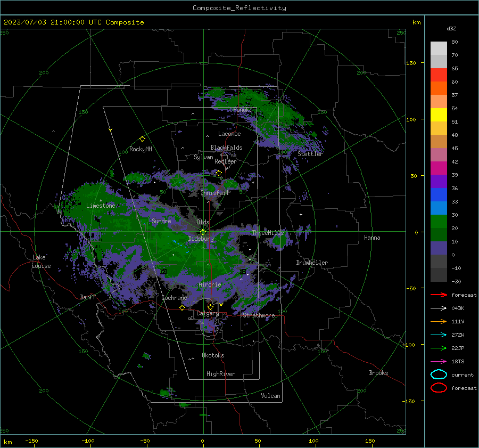Image resolution: width=479 pixels, height=448 pixels.
Task: Click the orange 111V arrow symbol
Action: 439,321
